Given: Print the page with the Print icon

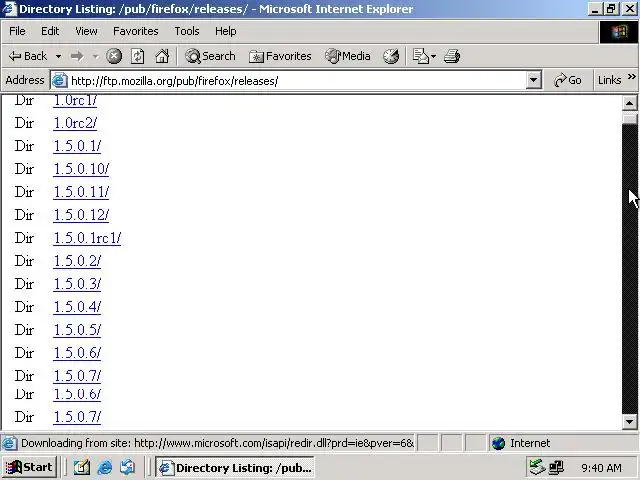Looking at the screenshot, I should click(x=452, y=56).
